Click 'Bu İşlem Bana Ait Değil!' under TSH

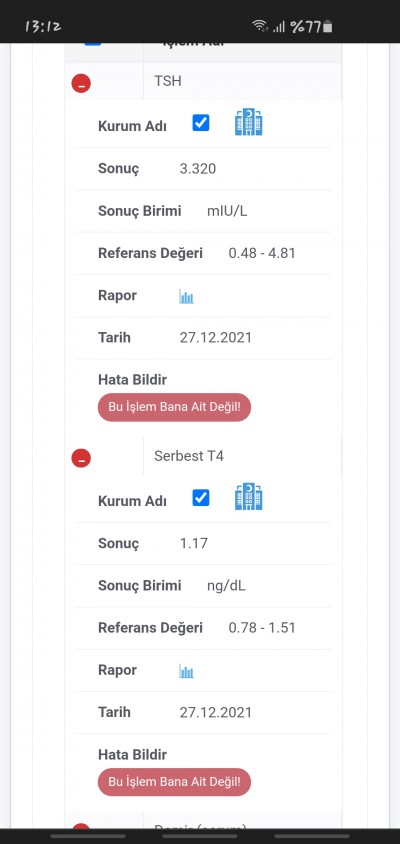point(174,407)
